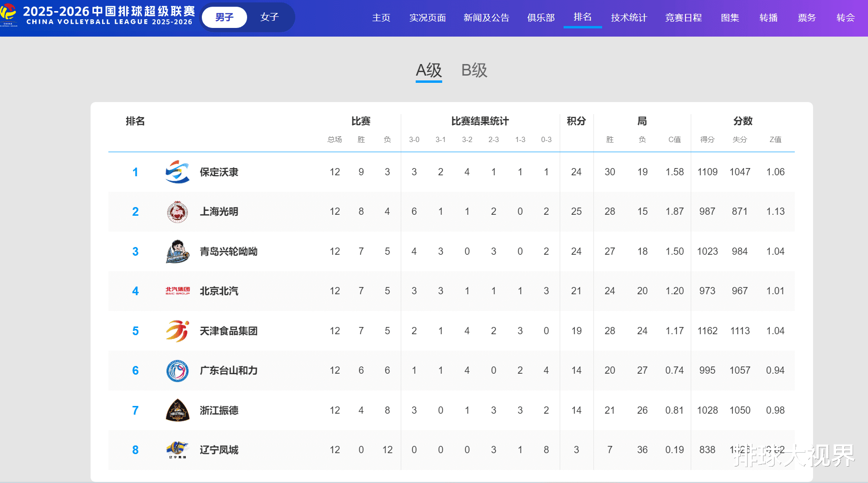Click the 上海光明 team logo
Viewport: 868px width, 483px height.
pos(177,212)
